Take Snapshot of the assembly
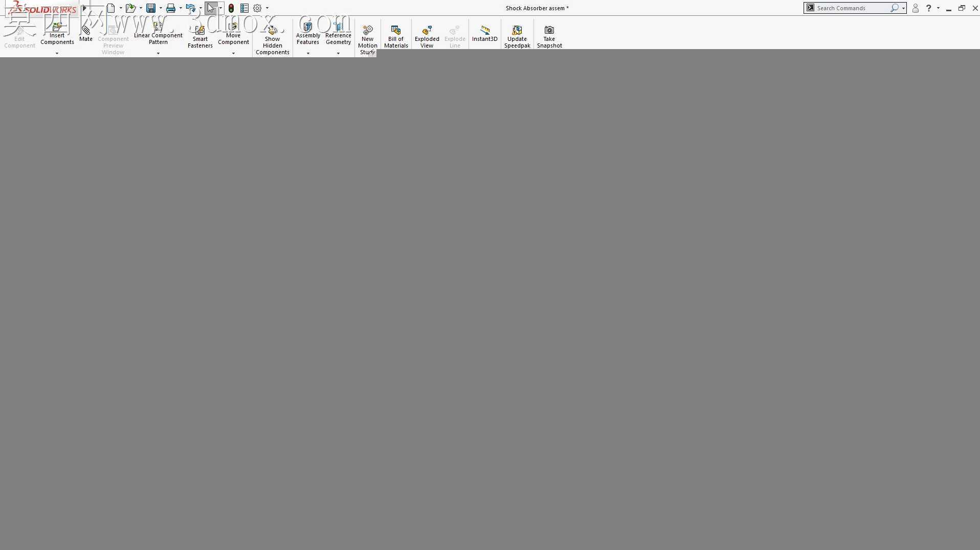 pos(549,37)
